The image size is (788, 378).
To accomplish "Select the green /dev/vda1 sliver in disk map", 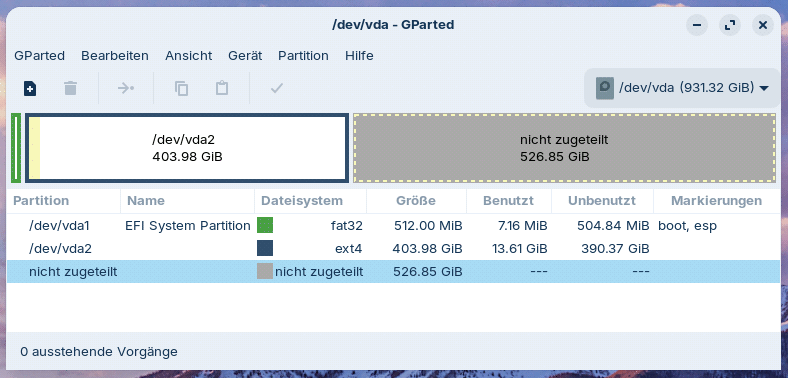I will (16, 148).
